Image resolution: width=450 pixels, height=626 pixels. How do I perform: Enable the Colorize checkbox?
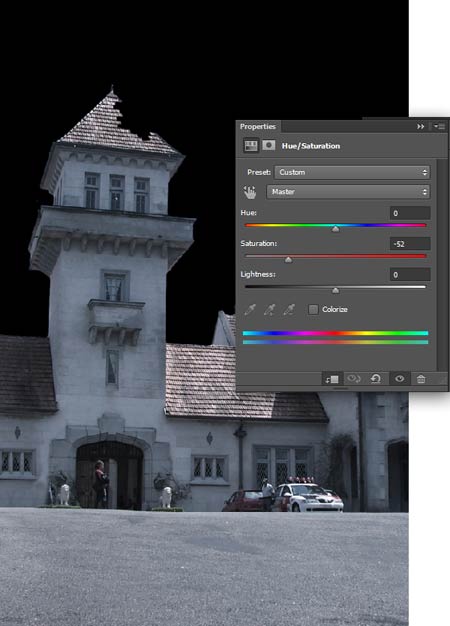click(313, 309)
